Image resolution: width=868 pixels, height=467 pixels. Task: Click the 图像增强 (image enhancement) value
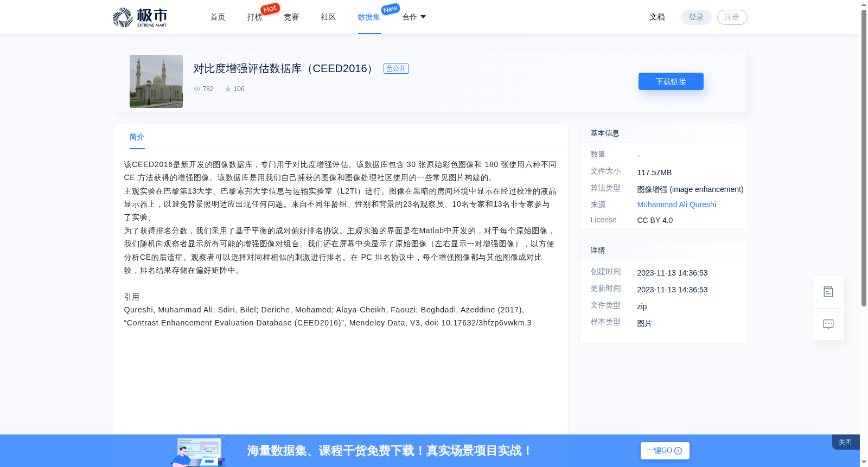coord(691,189)
